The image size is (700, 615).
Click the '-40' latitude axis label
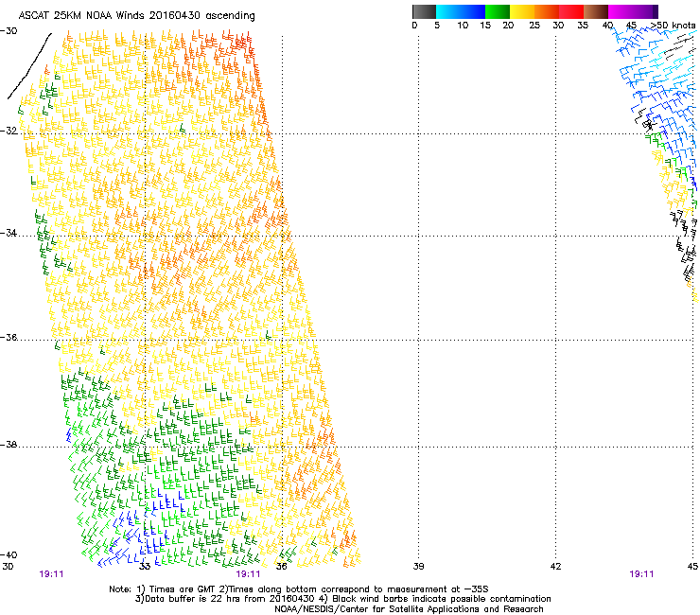tap(9, 555)
